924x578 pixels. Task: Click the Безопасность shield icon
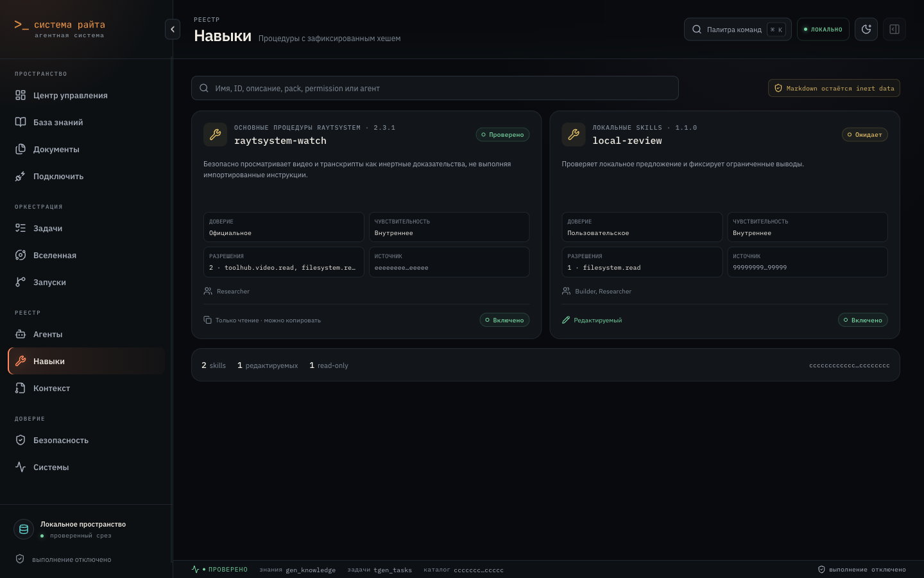(21, 440)
